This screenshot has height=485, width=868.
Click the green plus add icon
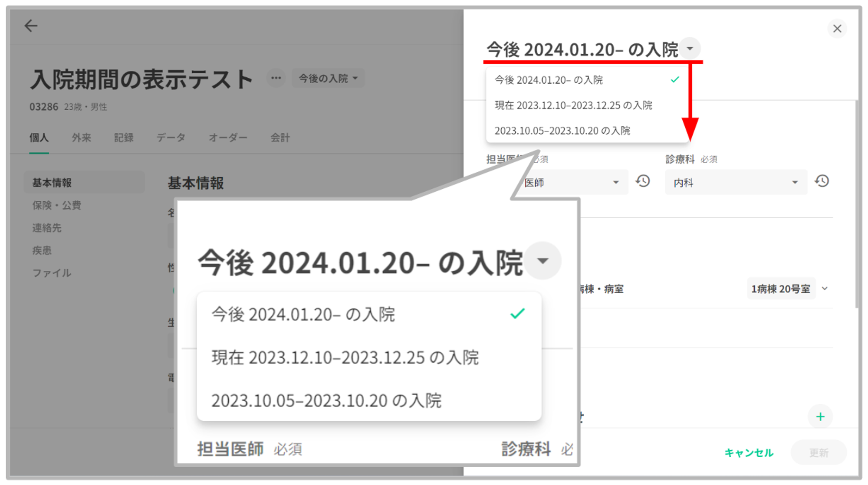point(820,417)
